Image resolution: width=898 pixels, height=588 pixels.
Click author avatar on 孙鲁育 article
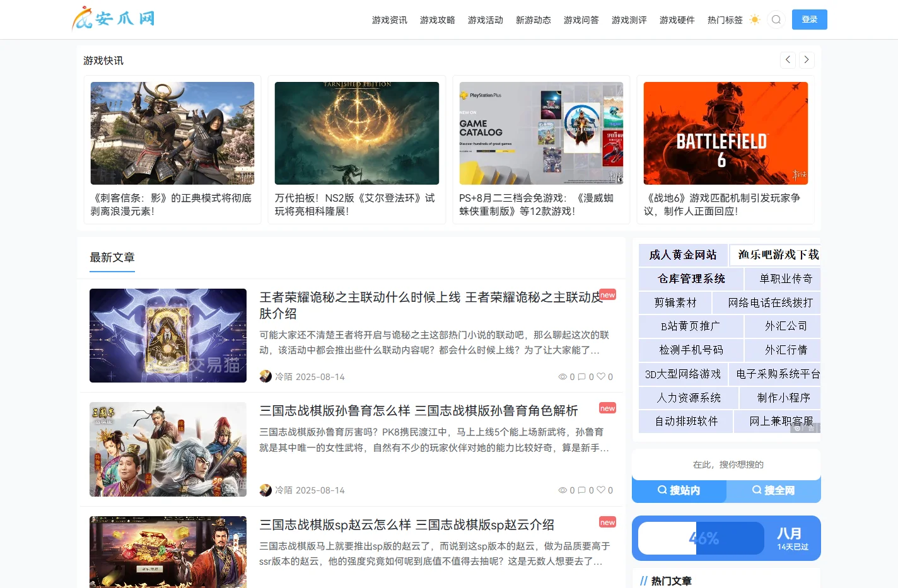265,490
